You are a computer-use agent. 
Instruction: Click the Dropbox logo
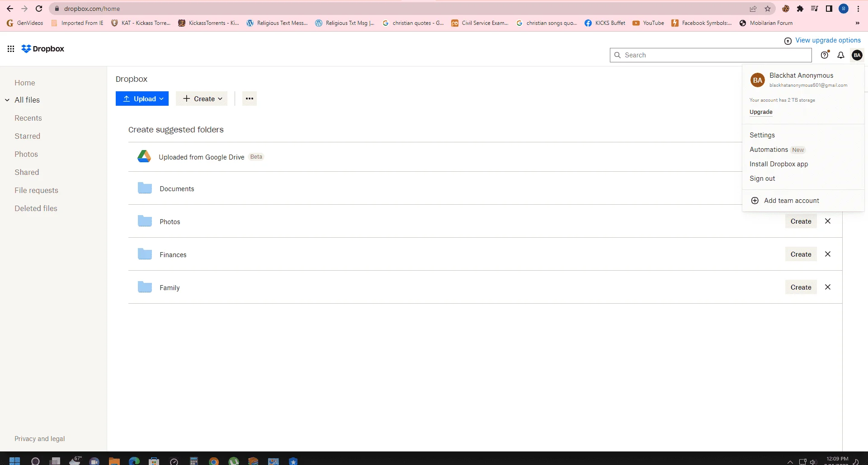point(43,49)
